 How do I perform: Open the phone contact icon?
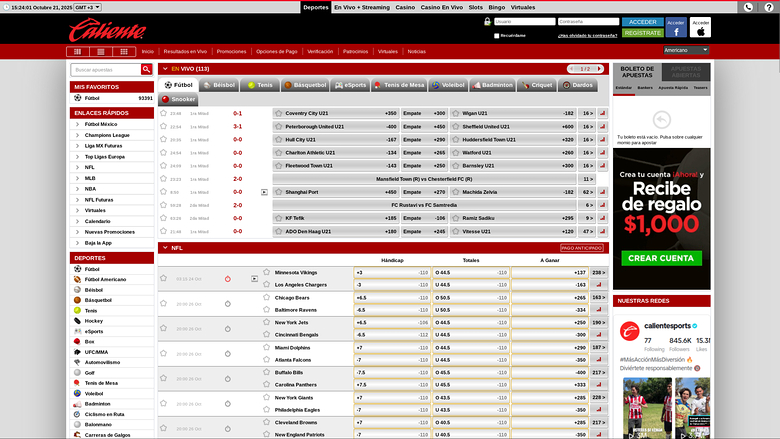click(x=749, y=7)
